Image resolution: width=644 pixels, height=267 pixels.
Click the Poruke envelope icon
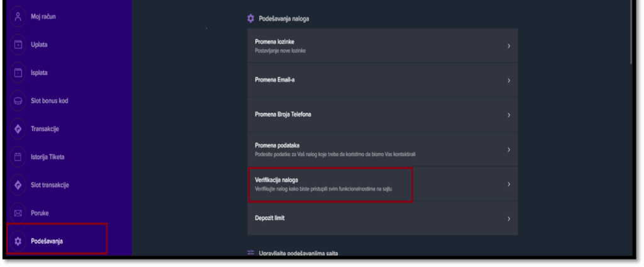(x=18, y=213)
